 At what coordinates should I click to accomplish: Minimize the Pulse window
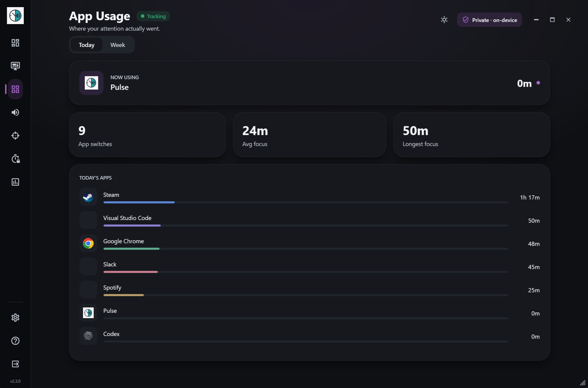[536, 20]
